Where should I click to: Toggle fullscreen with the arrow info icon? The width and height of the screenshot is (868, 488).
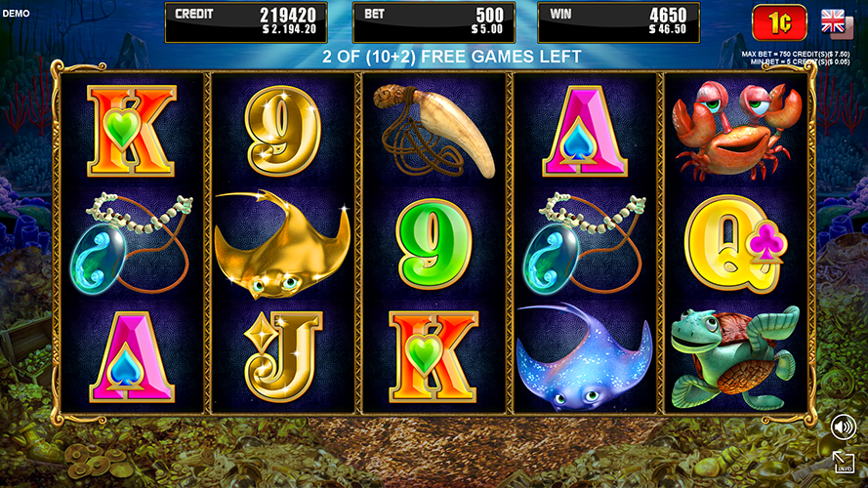pyautogui.click(x=844, y=462)
